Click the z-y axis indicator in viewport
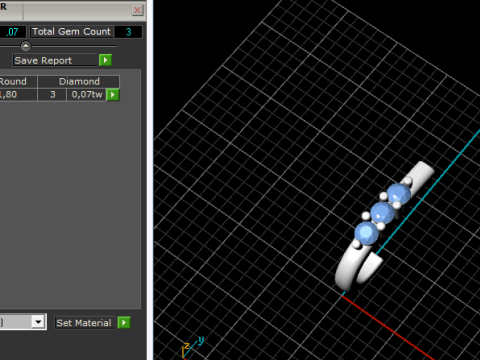 (x=192, y=348)
